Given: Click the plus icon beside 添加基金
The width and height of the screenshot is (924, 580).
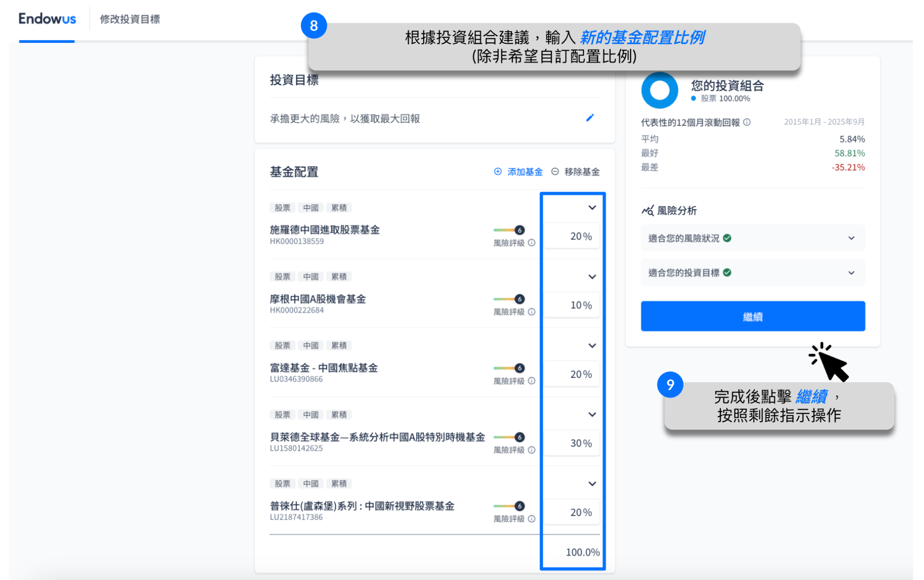Looking at the screenshot, I should (498, 171).
